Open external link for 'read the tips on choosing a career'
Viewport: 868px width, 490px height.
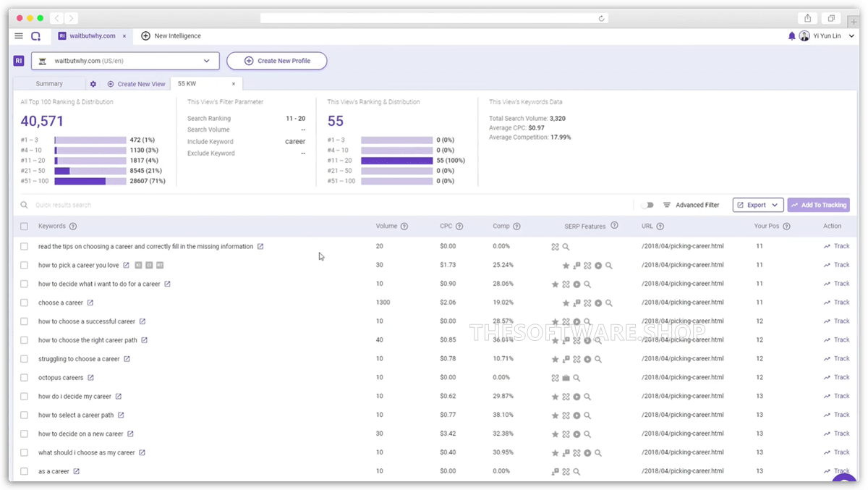[260, 247]
